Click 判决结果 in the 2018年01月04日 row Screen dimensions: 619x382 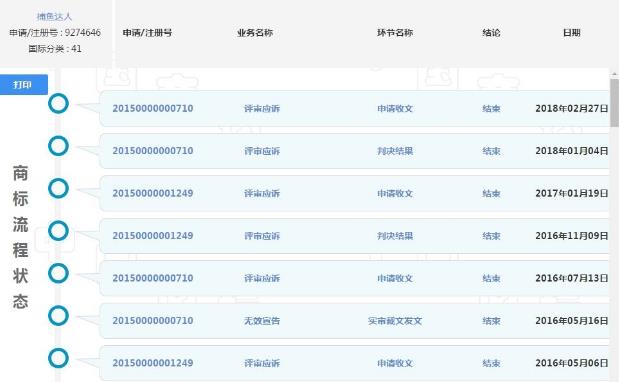click(395, 151)
